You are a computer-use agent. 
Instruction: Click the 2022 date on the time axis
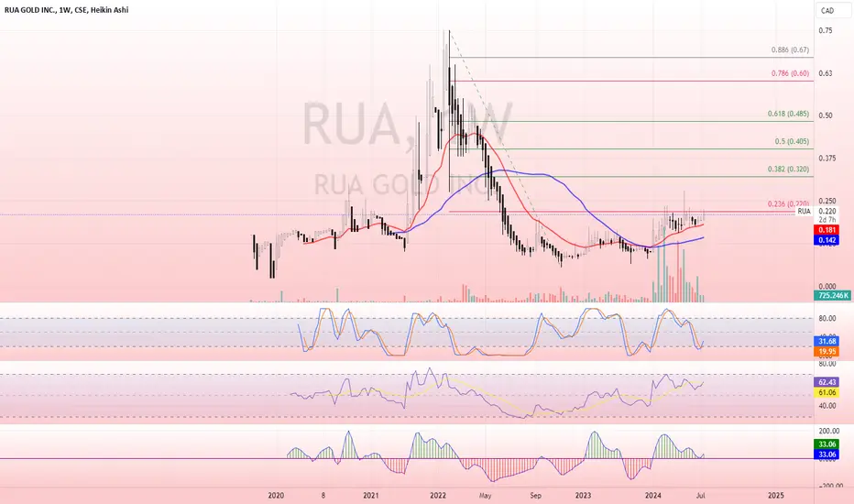click(x=438, y=495)
